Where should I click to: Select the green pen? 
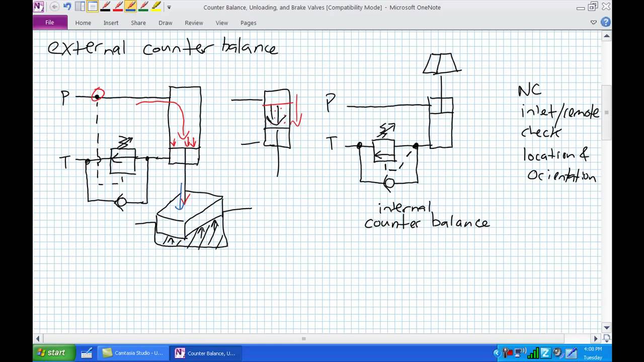pos(143,7)
